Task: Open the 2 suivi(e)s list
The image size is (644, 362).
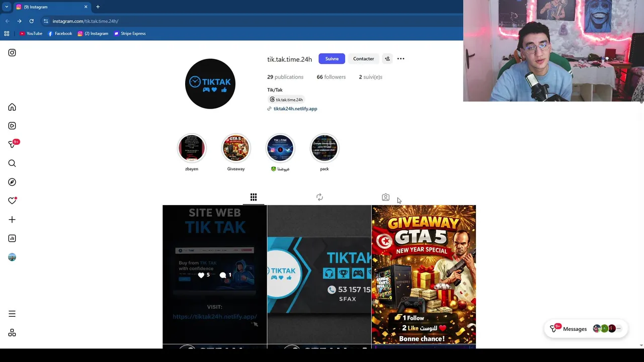Action: 370,77
